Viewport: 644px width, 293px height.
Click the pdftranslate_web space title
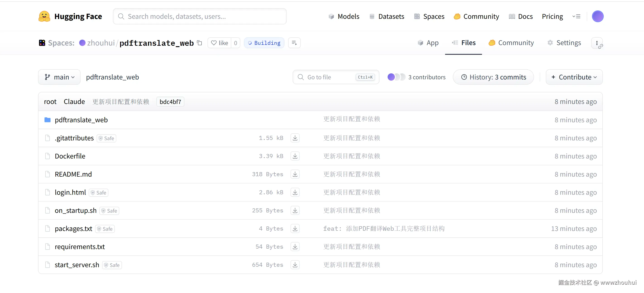(157, 43)
